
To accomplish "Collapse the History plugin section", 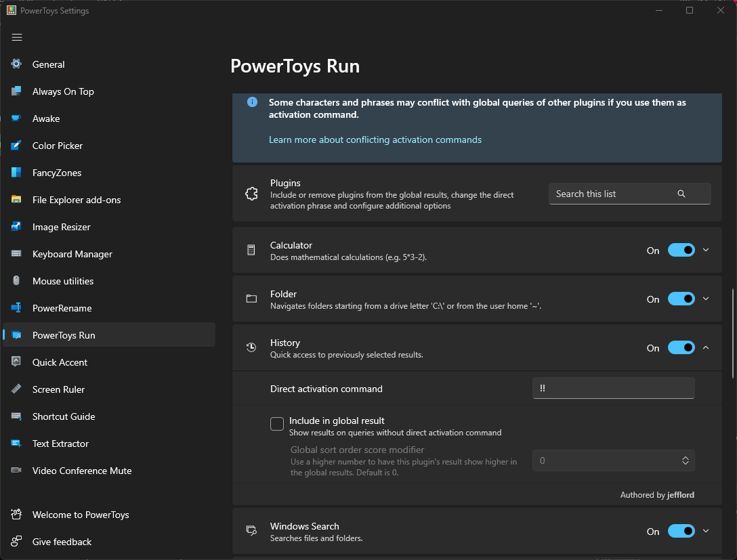I will tap(706, 347).
